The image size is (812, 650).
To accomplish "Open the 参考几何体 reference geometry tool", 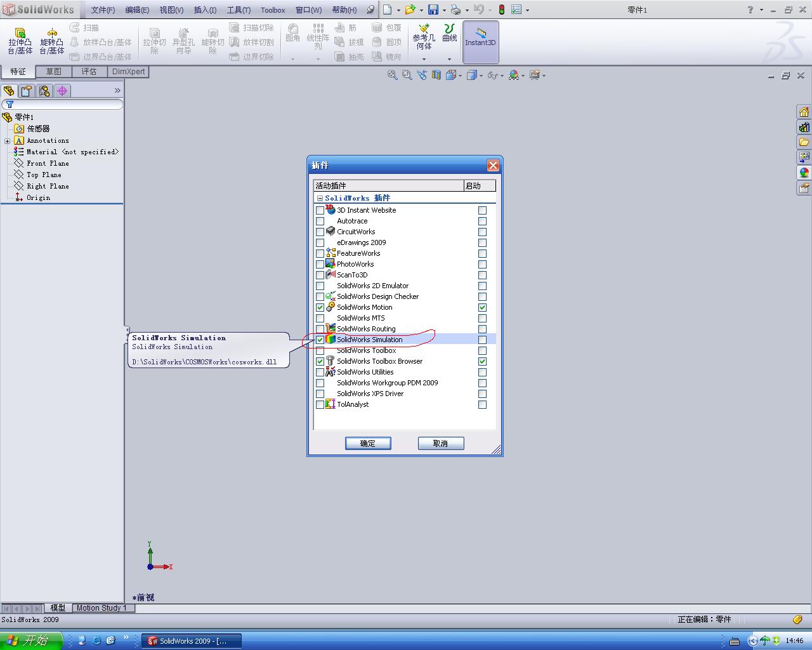I will (x=424, y=37).
